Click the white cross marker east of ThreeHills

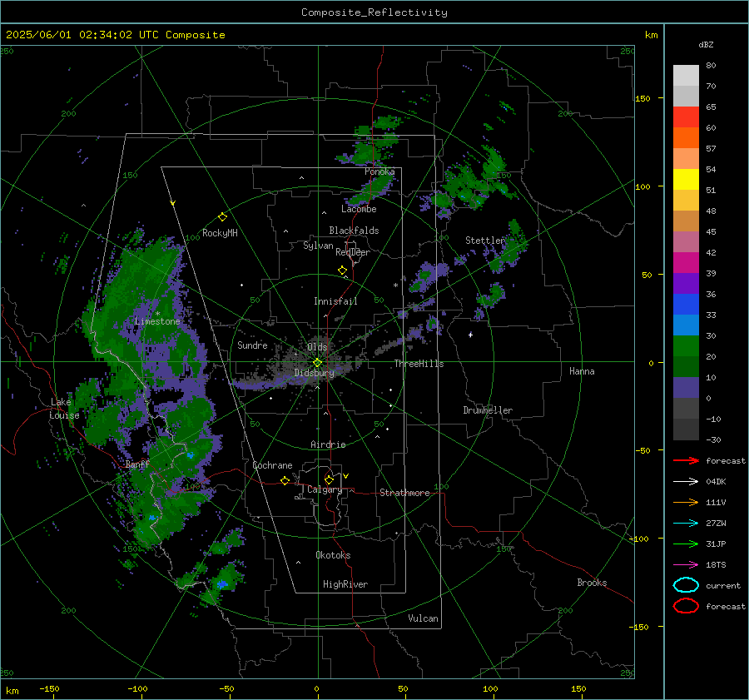(x=470, y=335)
